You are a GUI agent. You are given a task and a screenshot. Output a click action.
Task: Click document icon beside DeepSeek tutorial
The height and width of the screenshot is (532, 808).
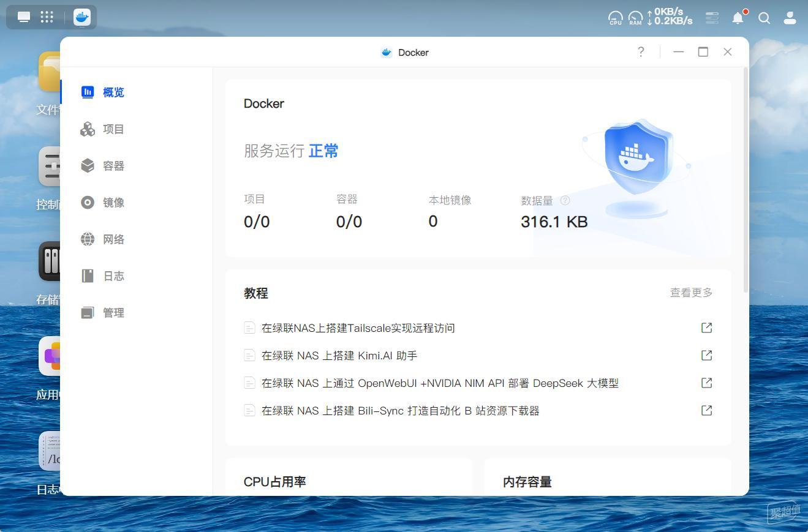(249, 383)
